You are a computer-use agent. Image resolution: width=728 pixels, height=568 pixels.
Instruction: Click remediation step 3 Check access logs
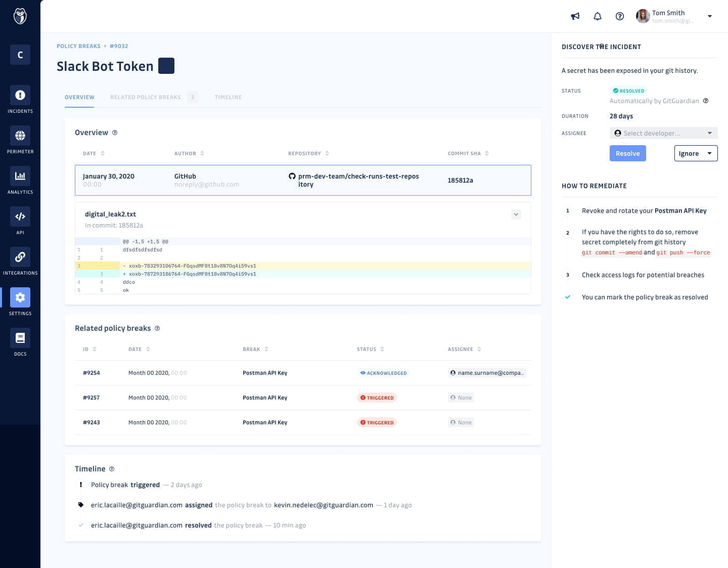[x=643, y=275]
